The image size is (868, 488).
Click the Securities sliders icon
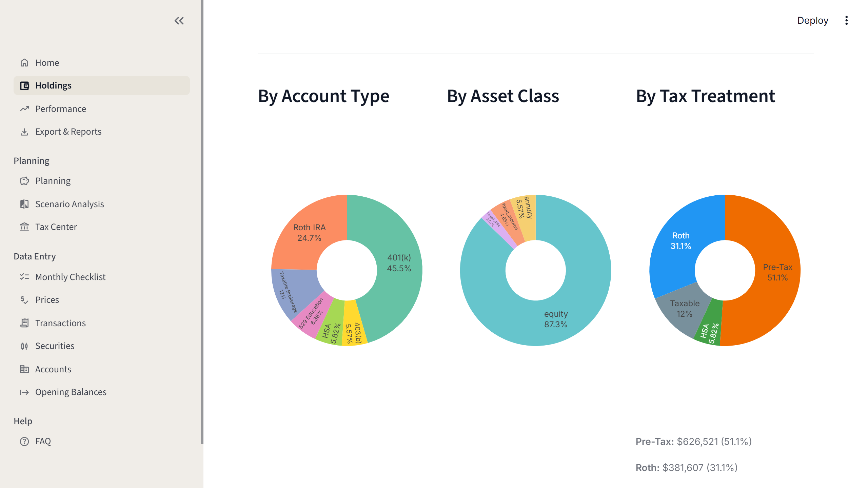(24, 346)
